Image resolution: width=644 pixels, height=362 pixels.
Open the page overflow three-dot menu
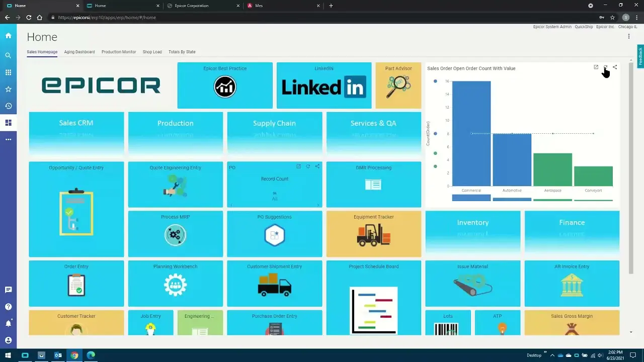click(x=628, y=37)
